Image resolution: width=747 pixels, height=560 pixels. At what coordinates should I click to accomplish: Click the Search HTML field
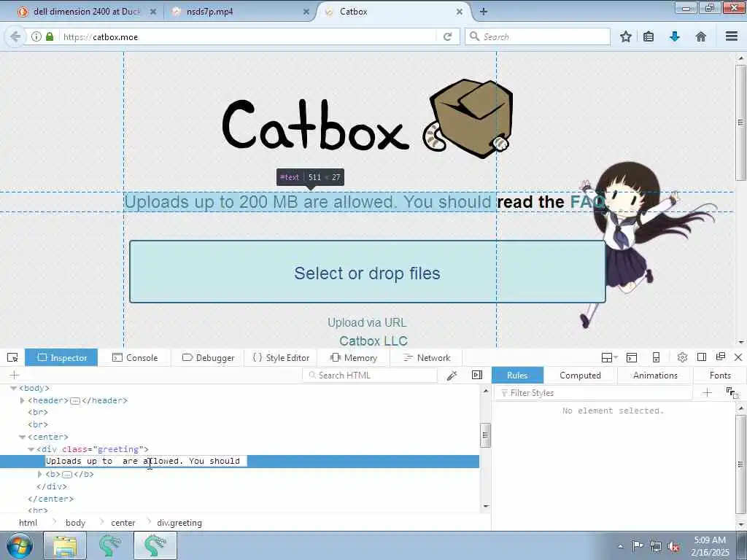click(x=370, y=376)
